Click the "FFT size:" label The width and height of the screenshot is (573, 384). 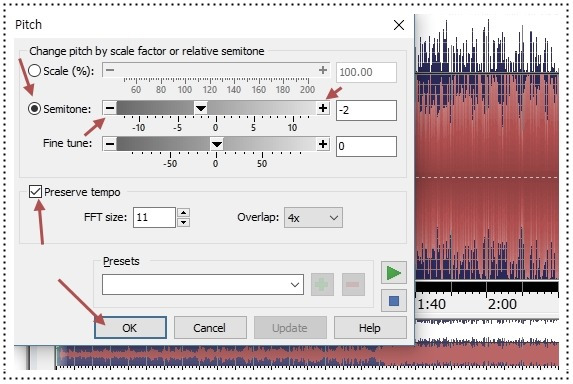coord(105,217)
